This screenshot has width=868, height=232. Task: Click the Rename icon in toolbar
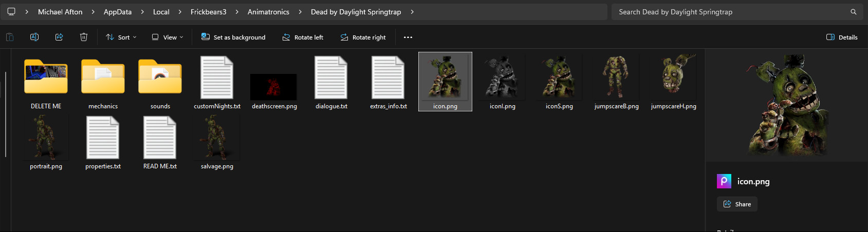tap(34, 37)
